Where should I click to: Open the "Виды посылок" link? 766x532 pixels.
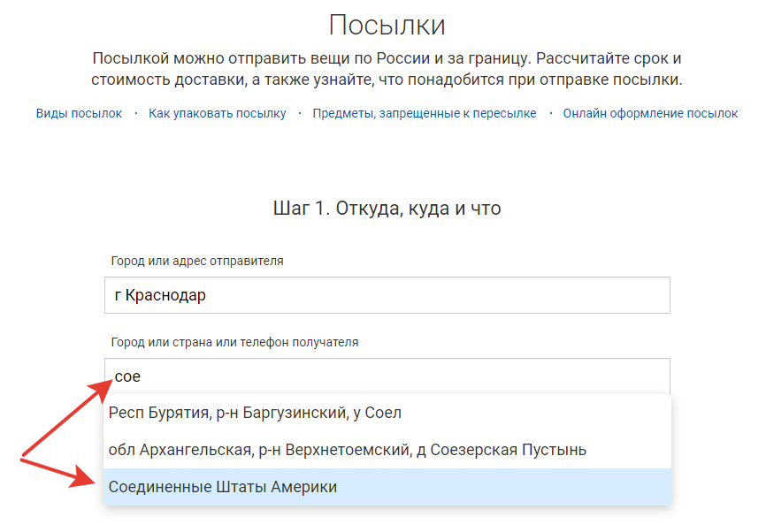point(79,113)
